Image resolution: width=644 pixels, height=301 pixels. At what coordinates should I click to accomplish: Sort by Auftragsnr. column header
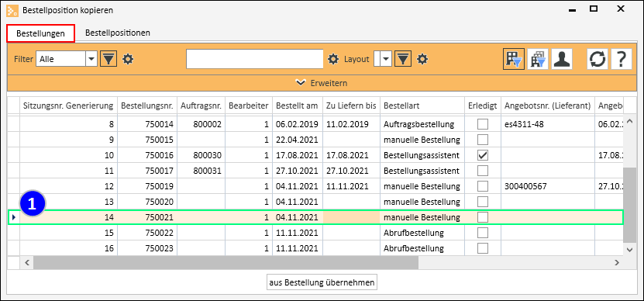(x=201, y=106)
